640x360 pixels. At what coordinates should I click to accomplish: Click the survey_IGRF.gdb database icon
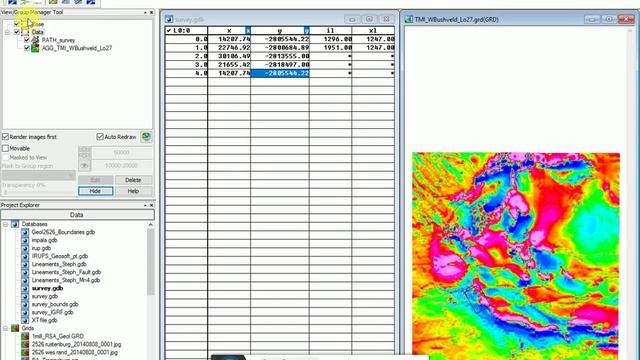tap(25, 312)
